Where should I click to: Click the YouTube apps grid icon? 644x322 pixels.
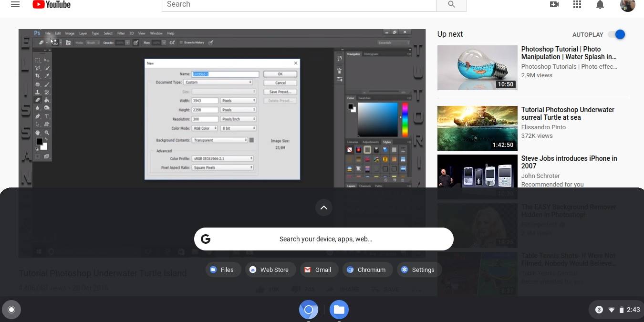point(577,5)
